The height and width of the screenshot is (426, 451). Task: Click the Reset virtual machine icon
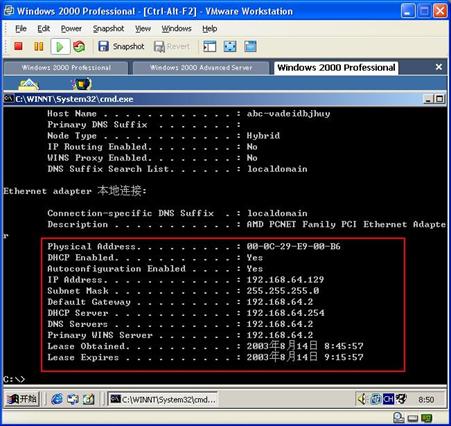point(79,46)
